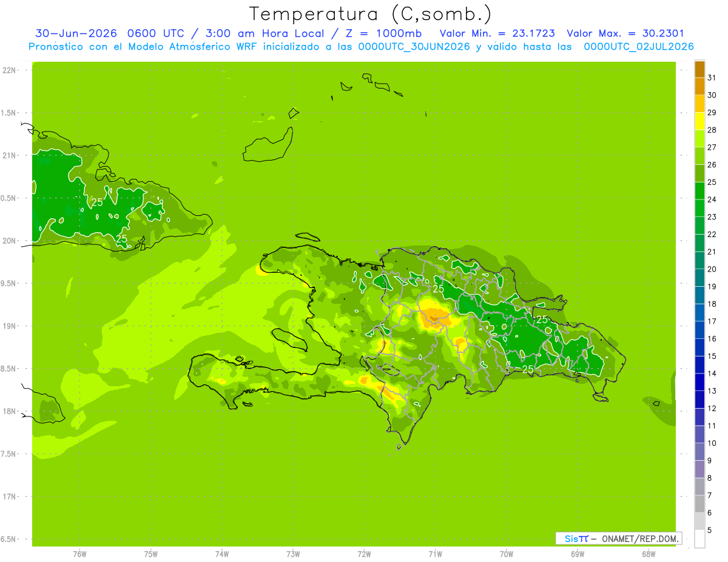728x562 pixels.
Task: Click the "68W" longitude axis label
Action: coord(649,554)
